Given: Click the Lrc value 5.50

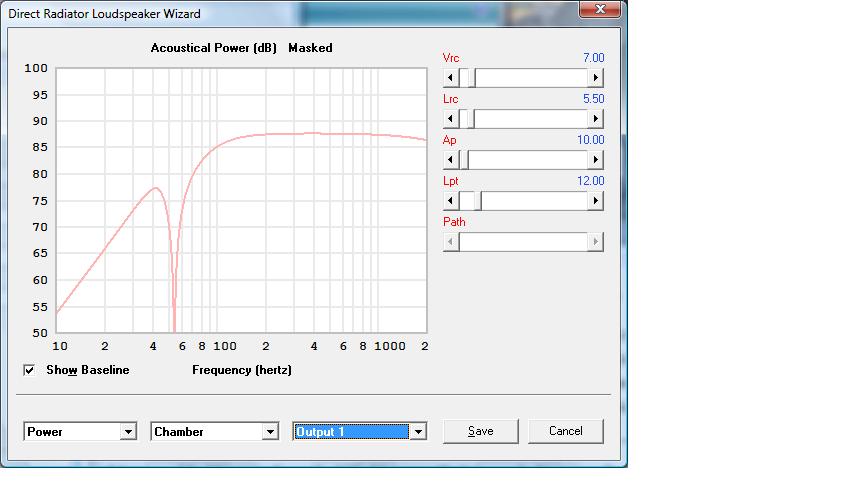Looking at the screenshot, I should [x=594, y=99].
